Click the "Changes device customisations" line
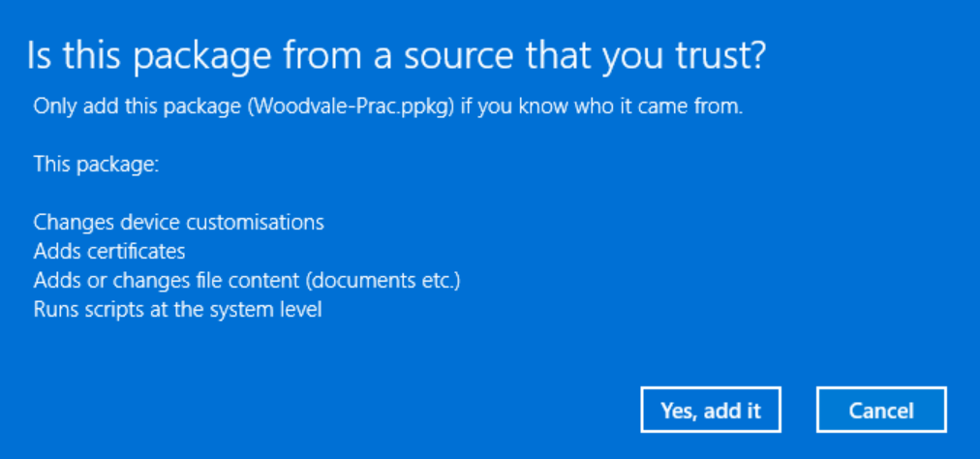 click(x=178, y=223)
